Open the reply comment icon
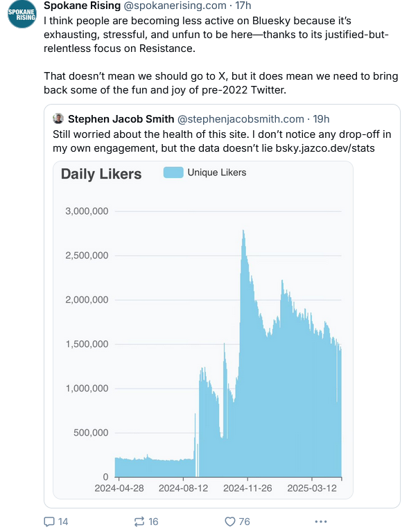409x532 pixels. pyautogui.click(x=49, y=522)
